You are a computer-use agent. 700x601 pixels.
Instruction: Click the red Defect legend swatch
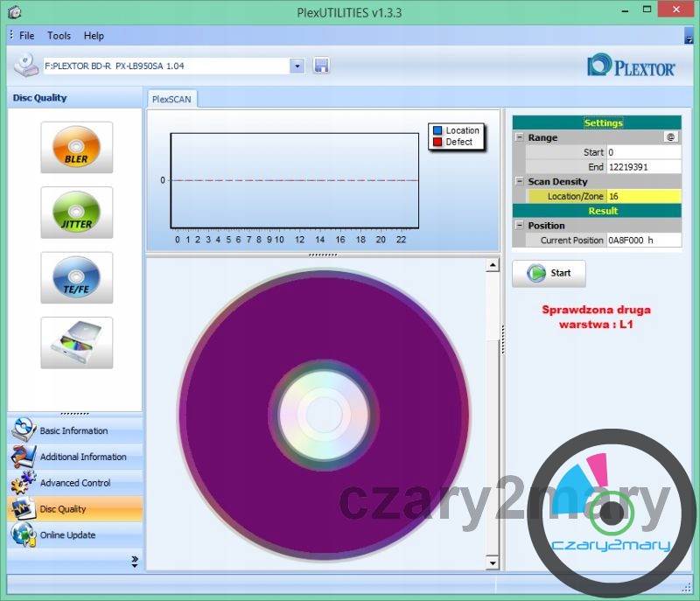[437, 142]
